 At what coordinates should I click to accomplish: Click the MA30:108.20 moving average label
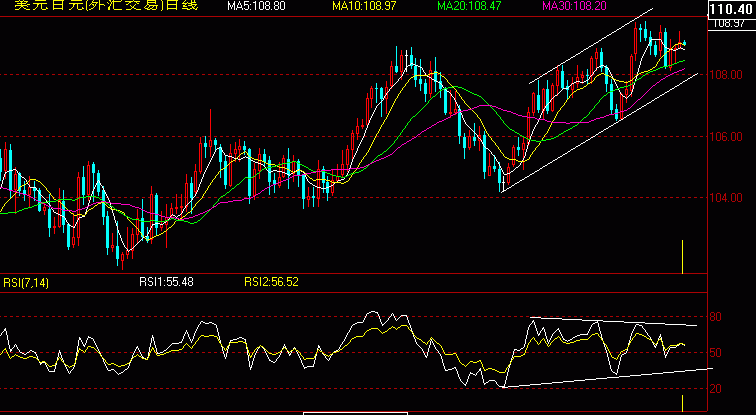pos(575,6)
